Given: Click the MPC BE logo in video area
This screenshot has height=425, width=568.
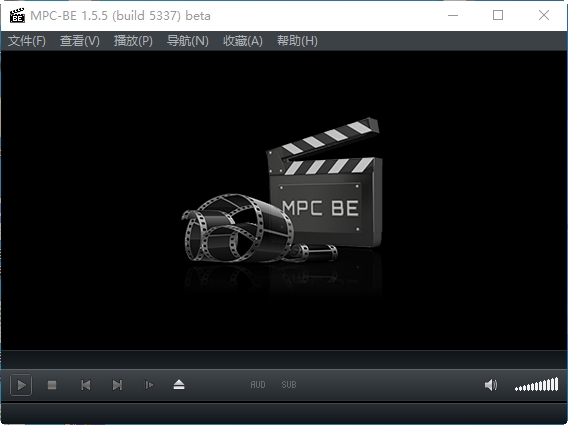Looking at the screenshot, I should (282, 191).
